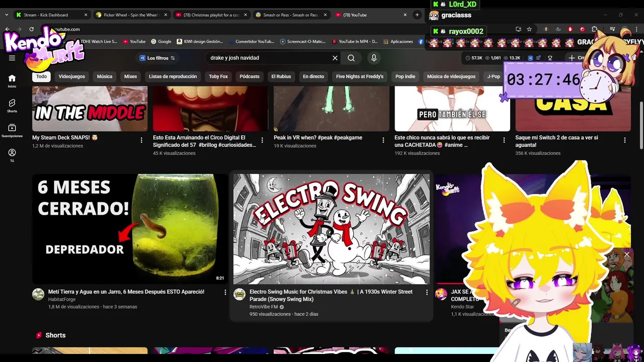Click the Kendo Star channel avatar
Viewport: 644px width, 362px height.
pos(441,294)
